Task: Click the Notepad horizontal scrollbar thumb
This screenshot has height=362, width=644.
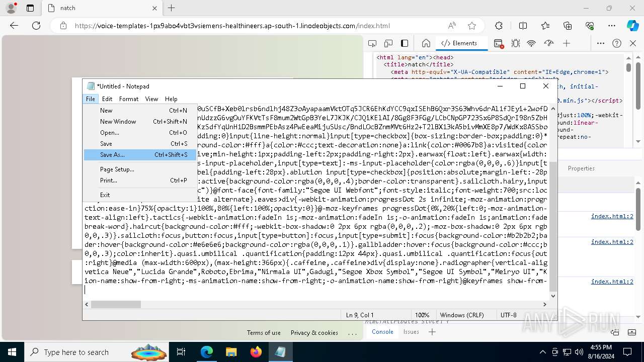Action: click(x=116, y=304)
